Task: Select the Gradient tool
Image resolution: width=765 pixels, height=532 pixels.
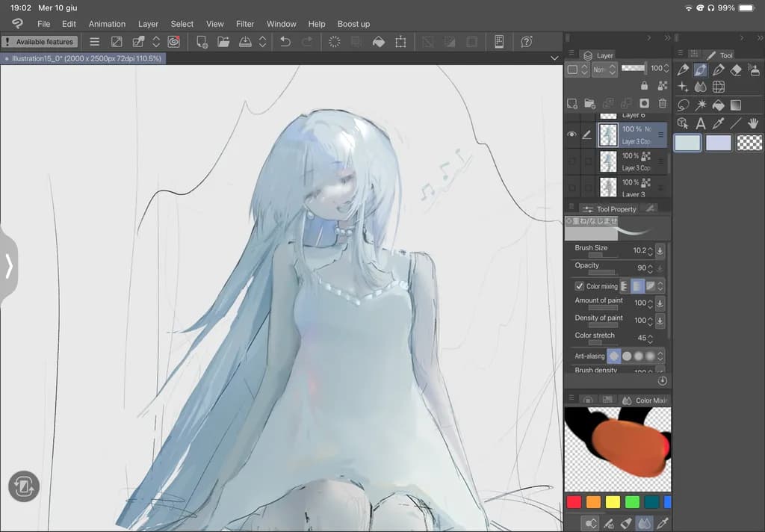Action: pyautogui.click(x=736, y=105)
